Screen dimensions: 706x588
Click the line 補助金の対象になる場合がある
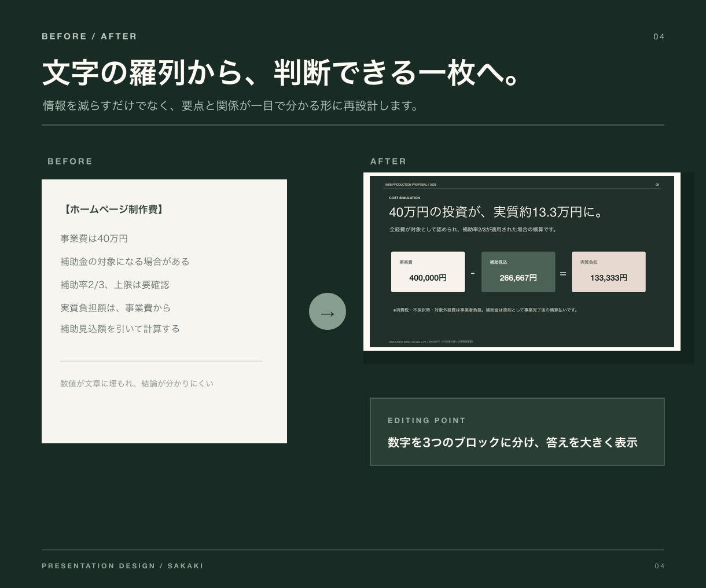[125, 262]
